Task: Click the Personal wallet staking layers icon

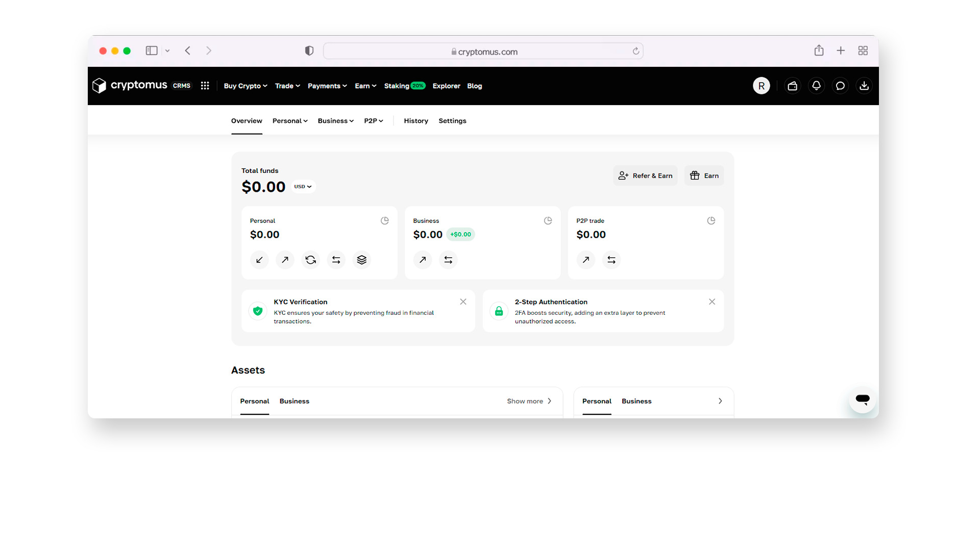Action: coord(361,260)
